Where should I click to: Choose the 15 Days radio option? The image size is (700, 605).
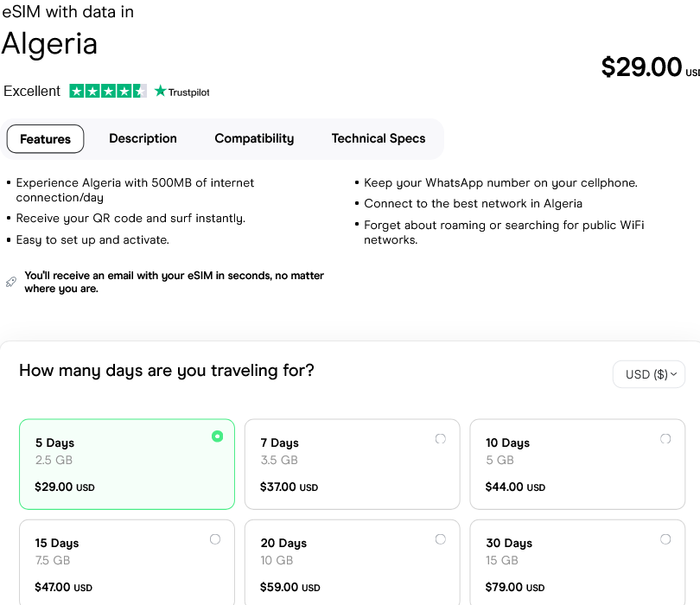(215, 539)
